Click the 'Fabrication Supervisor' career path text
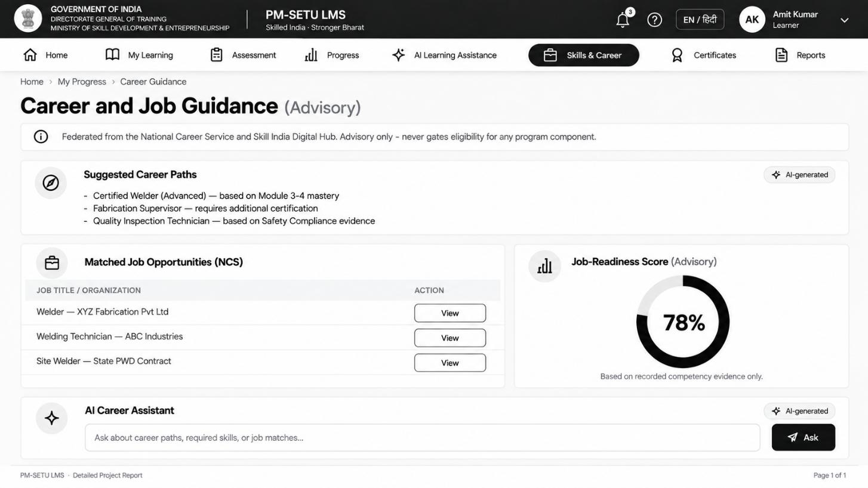 coord(137,208)
